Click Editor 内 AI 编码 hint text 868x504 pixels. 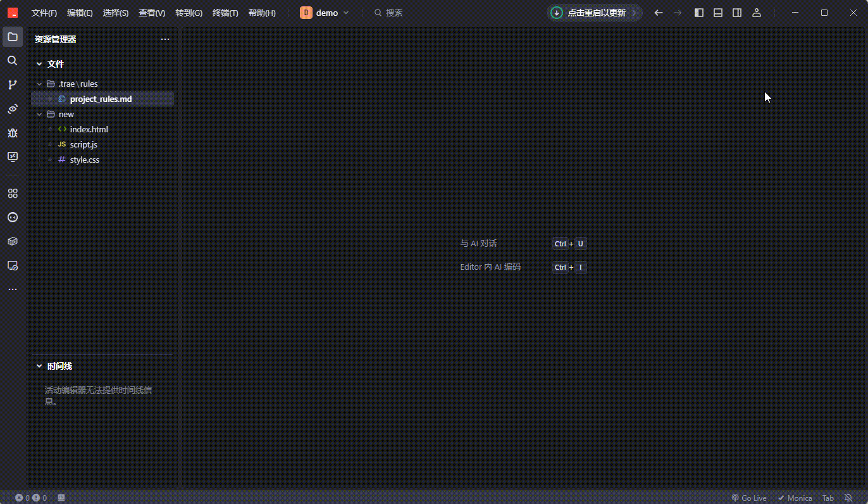(x=490, y=267)
